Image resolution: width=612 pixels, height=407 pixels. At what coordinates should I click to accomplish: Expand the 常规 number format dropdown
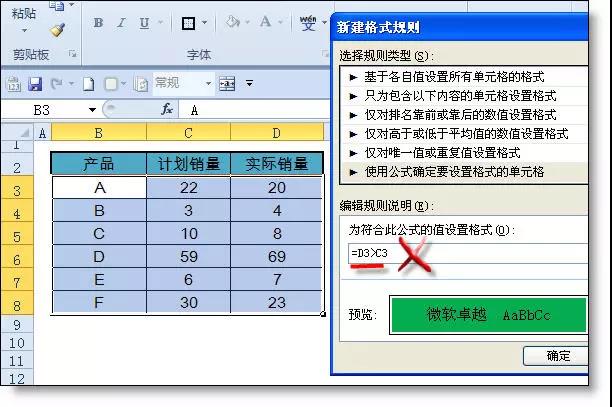(208, 84)
